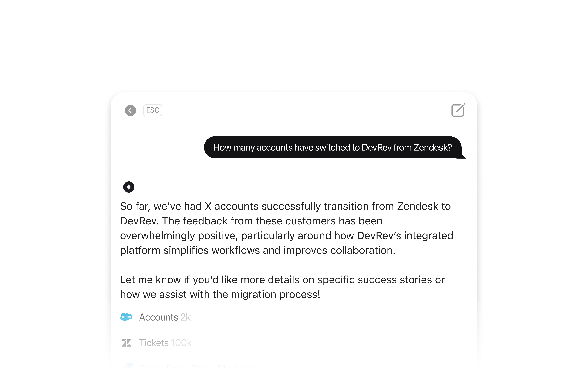Go back using the left chevron button
The image size is (588, 380).
pyautogui.click(x=130, y=110)
